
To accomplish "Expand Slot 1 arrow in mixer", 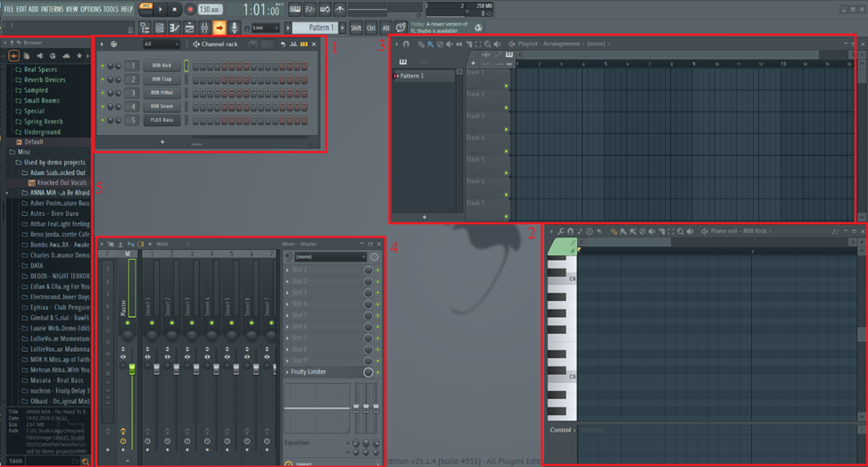I will click(x=287, y=271).
